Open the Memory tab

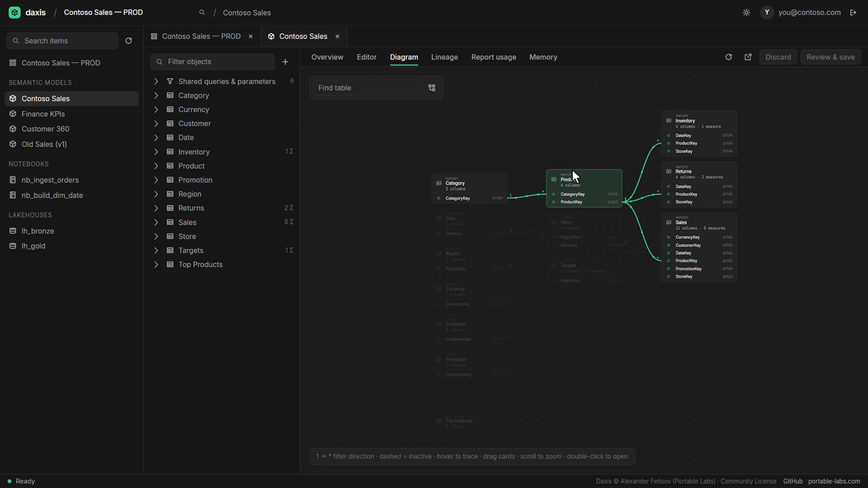coord(543,57)
